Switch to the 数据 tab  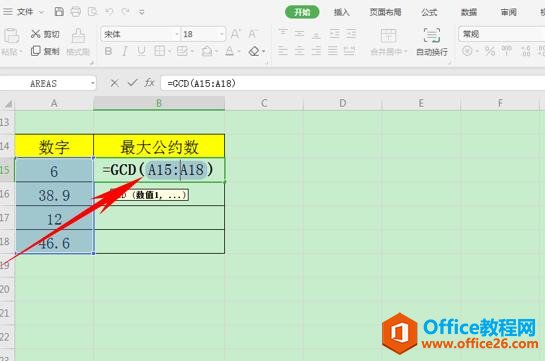pyautogui.click(x=469, y=12)
